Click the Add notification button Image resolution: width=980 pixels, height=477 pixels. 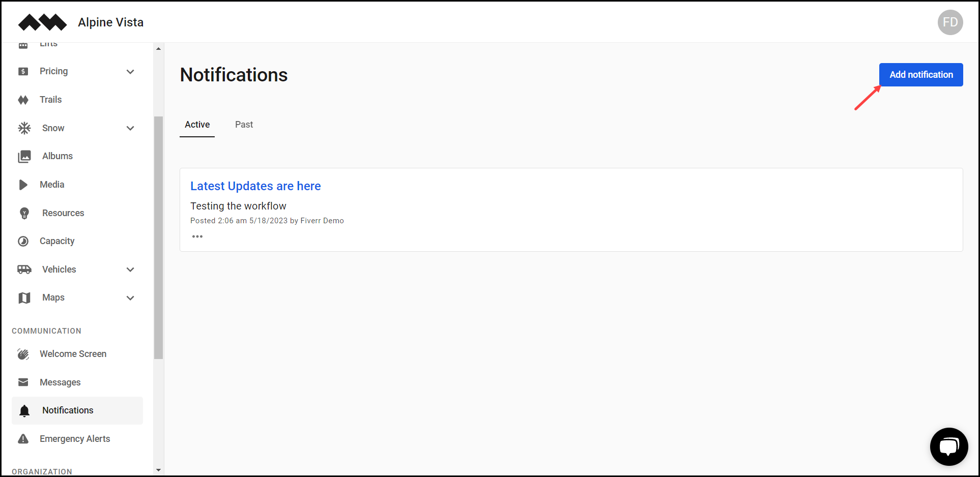[920, 74]
